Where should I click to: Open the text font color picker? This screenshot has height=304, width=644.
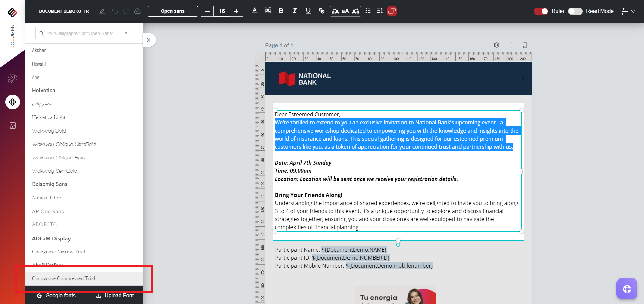click(255, 11)
